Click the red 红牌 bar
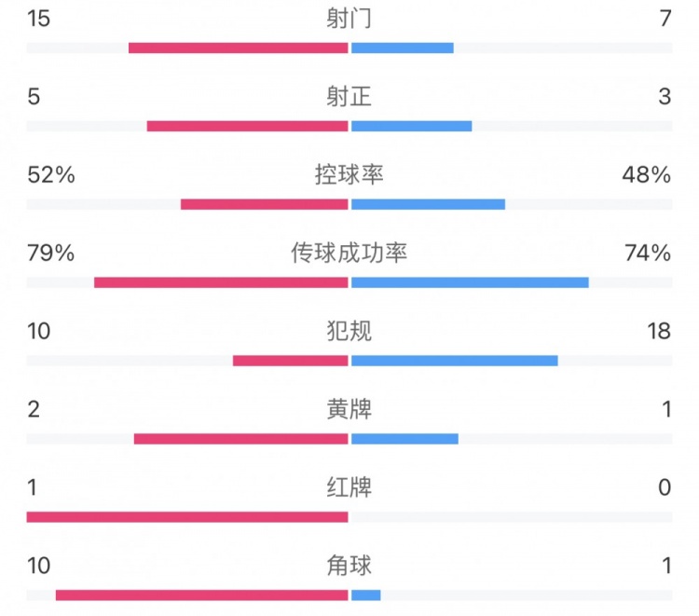This screenshot has width=699, height=616. pyautogui.click(x=187, y=517)
